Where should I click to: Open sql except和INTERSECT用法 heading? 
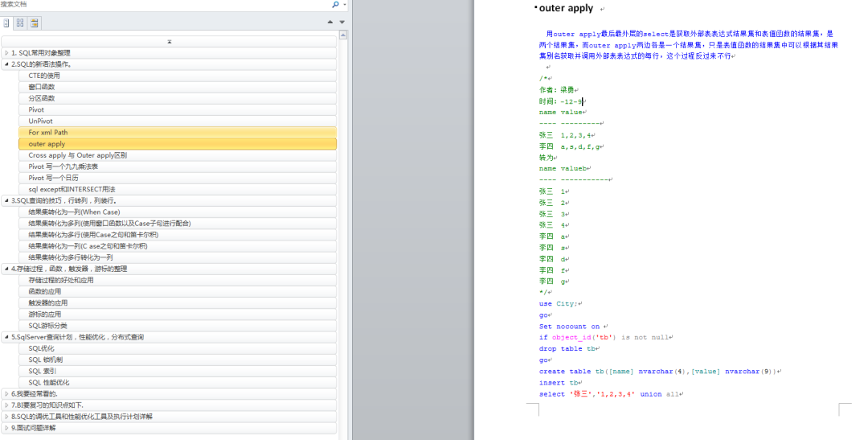[x=177, y=189]
